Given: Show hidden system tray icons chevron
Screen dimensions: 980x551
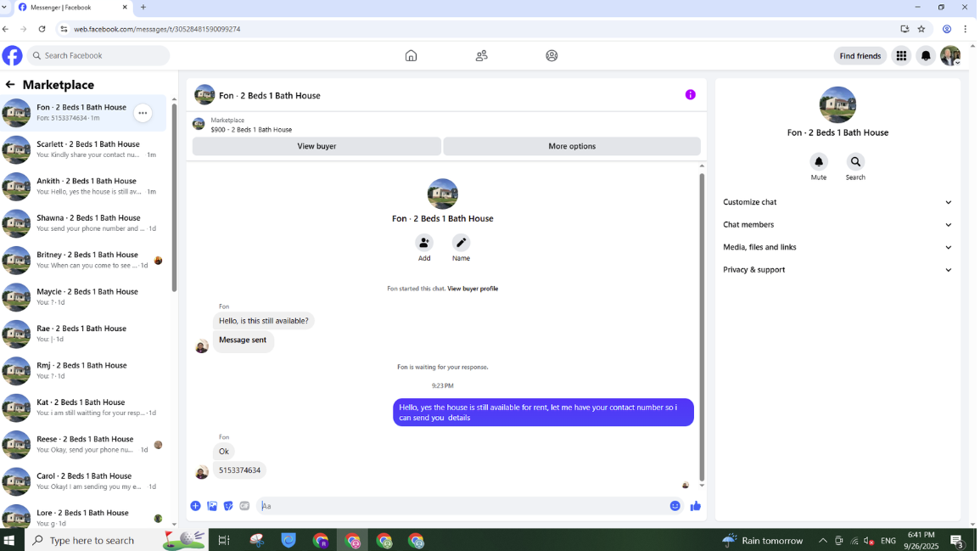Looking at the screenshot, I should coord(822,540).
